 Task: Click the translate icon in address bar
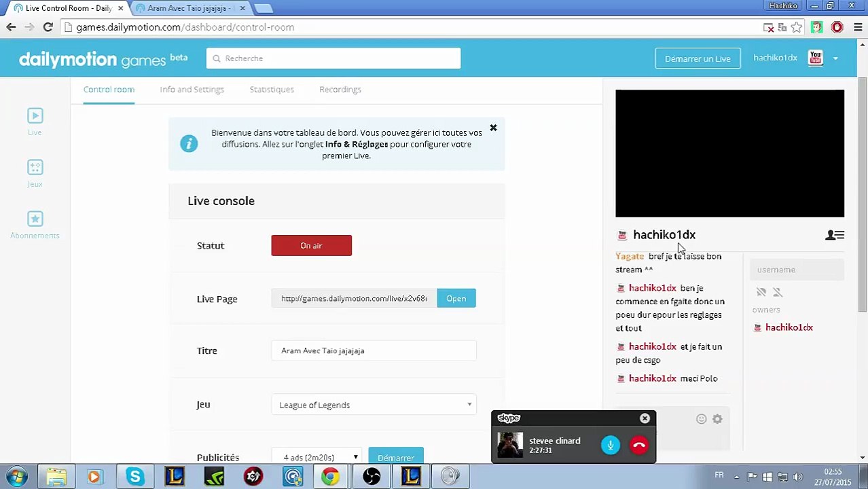pos(782,27)
